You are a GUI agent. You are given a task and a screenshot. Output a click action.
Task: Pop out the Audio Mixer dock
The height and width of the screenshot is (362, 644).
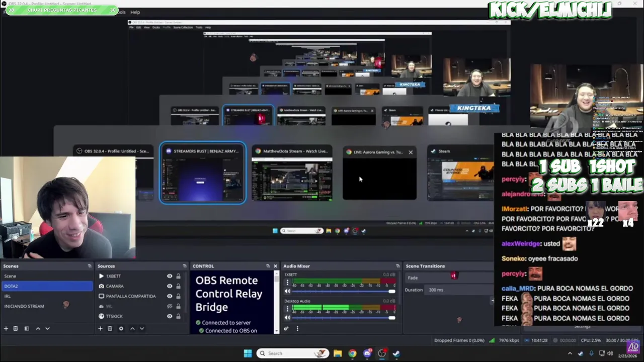(397, 266)
